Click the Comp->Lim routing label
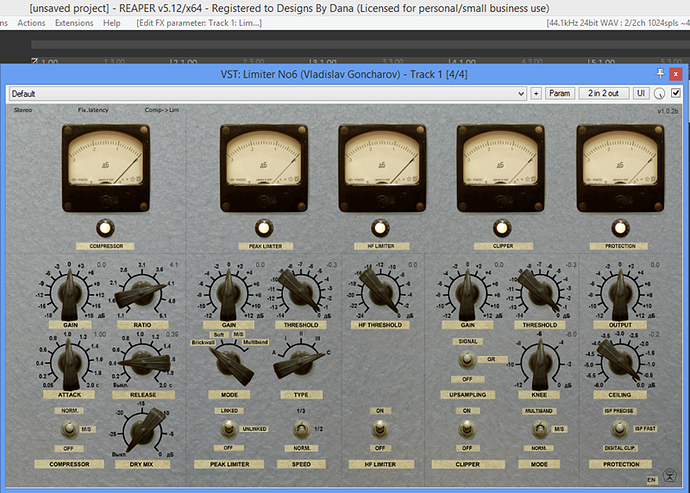 pos(162,110)
